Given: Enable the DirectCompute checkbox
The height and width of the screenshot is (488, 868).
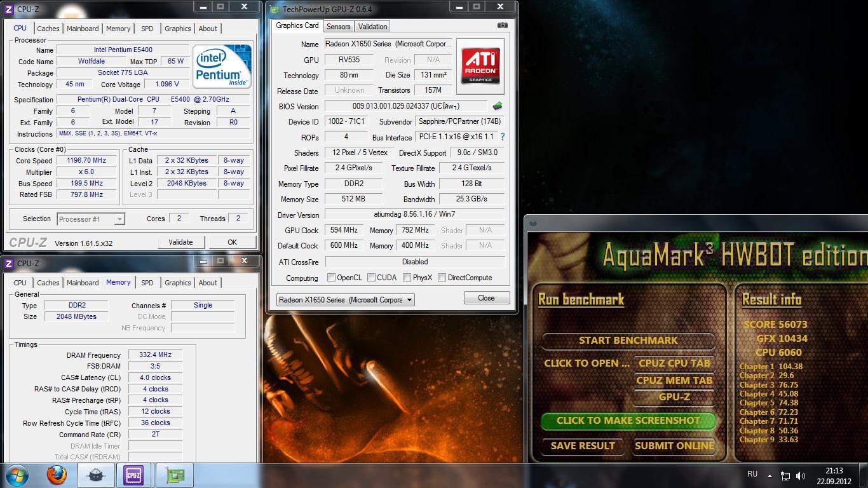Looking at the screenshot, I should point(442,278).
